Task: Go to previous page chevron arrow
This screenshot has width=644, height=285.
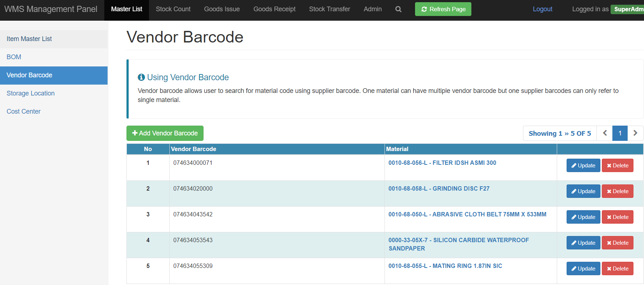Action: [x=605, y=133]
